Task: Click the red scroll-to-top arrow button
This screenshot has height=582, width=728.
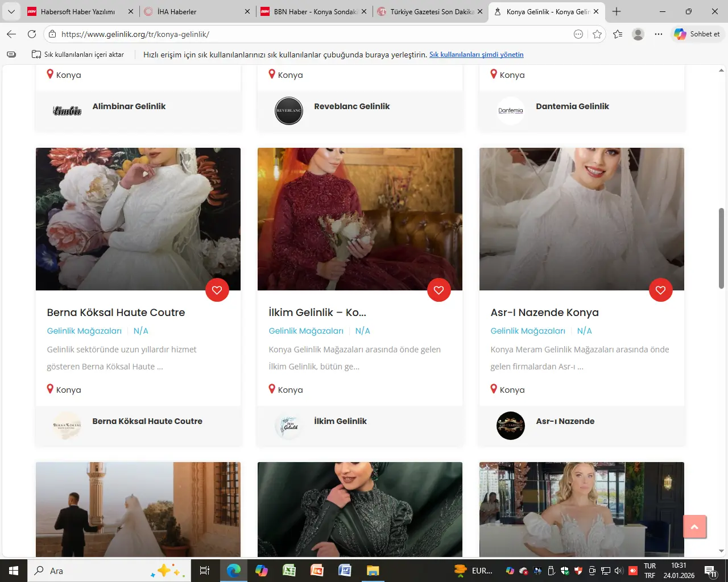Action: coord(694,527)
